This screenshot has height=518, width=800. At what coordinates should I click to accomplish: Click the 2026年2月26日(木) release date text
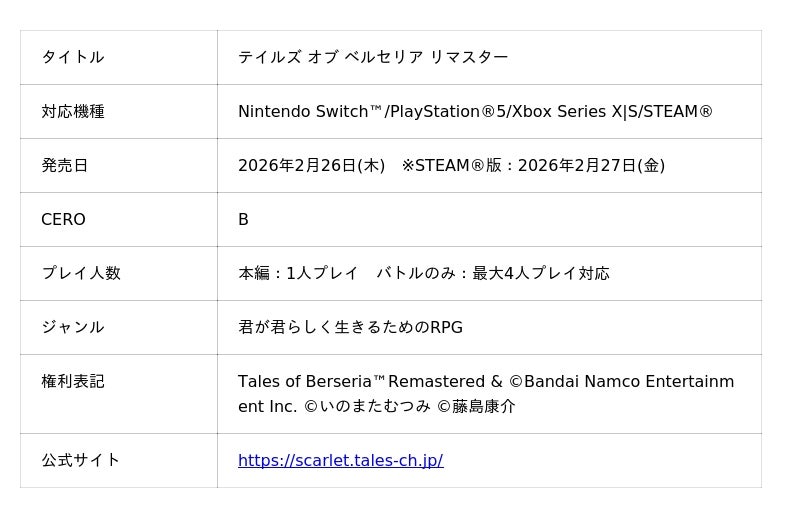click(x=311, y=166)
